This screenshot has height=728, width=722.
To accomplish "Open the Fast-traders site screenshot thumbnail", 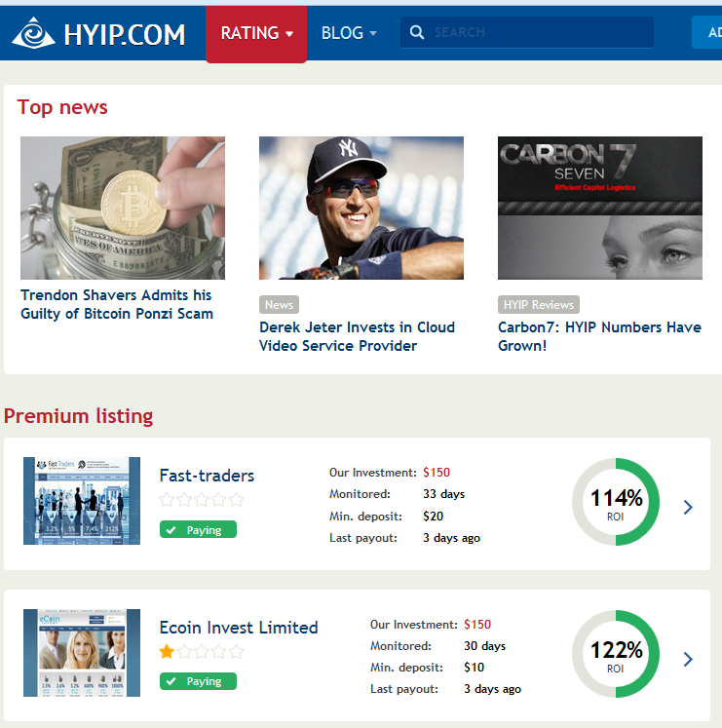I will pyautogui.click(x=82, y=501).
